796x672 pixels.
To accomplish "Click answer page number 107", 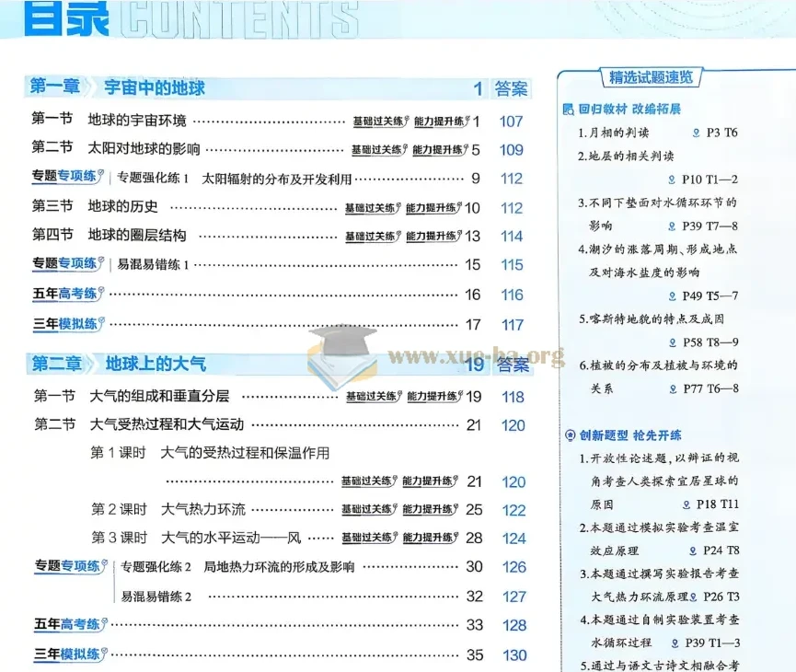I will tap(511, 122).
